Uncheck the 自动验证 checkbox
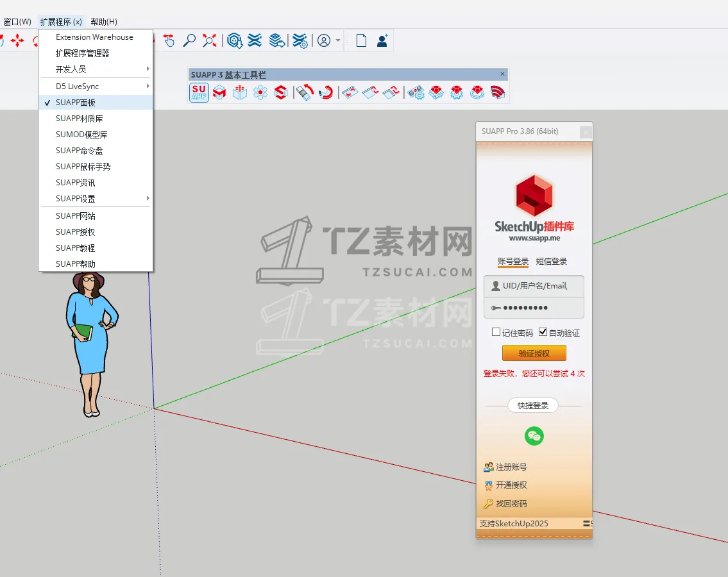 tap(543, 332)
